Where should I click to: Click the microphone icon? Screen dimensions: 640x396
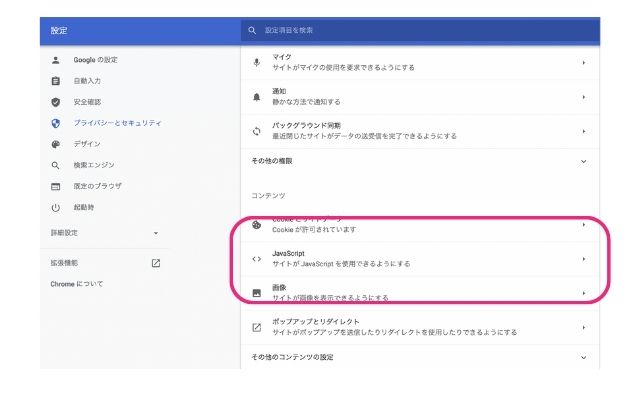click(256, 62)
